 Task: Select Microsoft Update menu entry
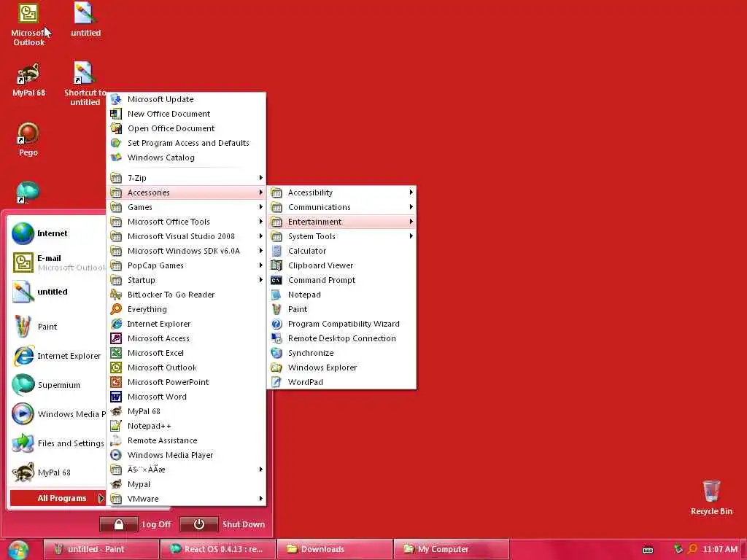pos(186,99)
